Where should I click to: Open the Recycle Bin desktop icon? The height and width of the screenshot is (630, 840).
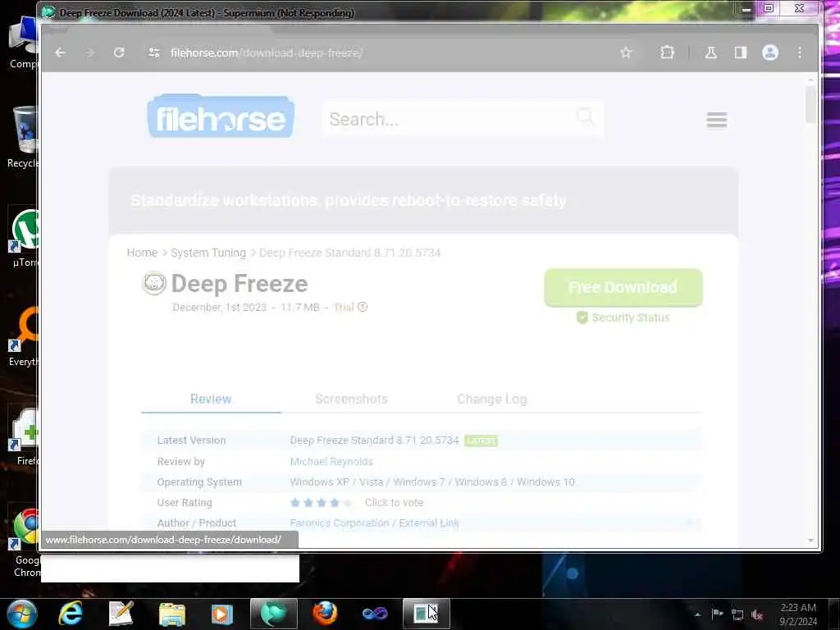tap(23, 137)
